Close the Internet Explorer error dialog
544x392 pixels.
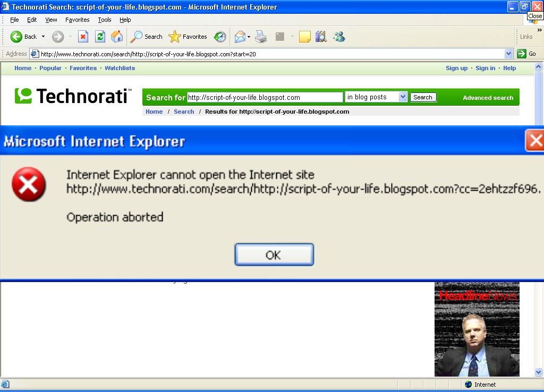pos(535,141)
